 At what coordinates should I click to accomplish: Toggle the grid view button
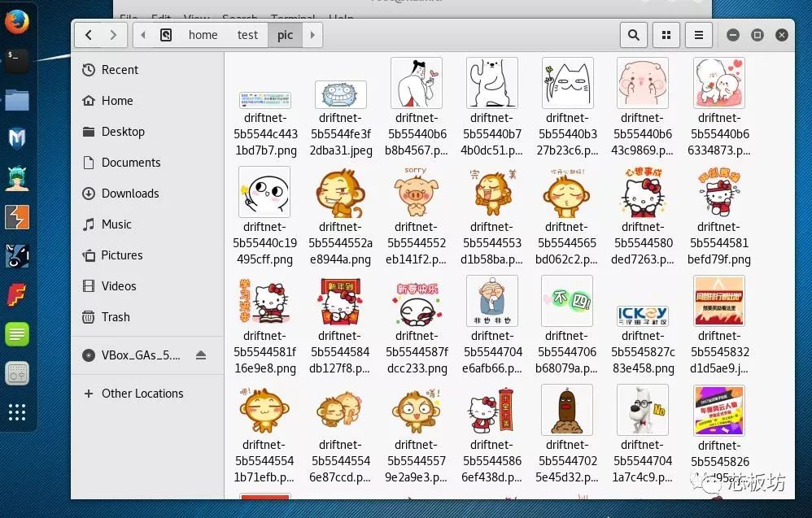tap(666, 35)
